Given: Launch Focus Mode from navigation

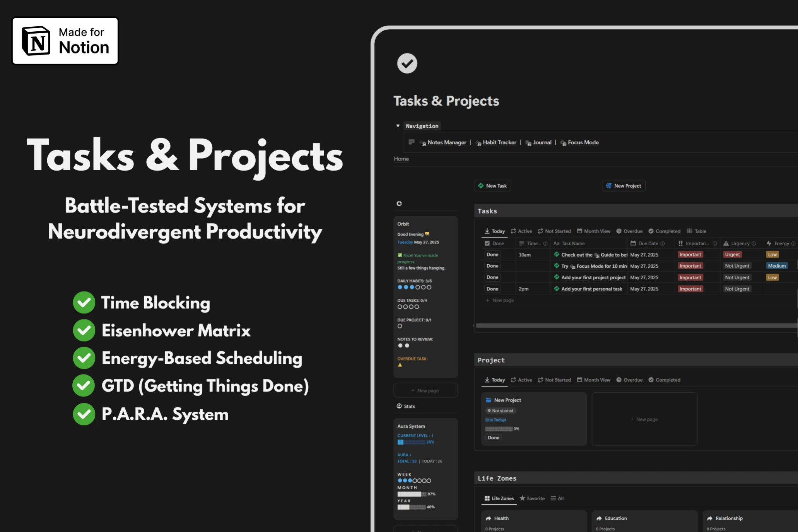Looking at the screenshot, I should (583, 142).
